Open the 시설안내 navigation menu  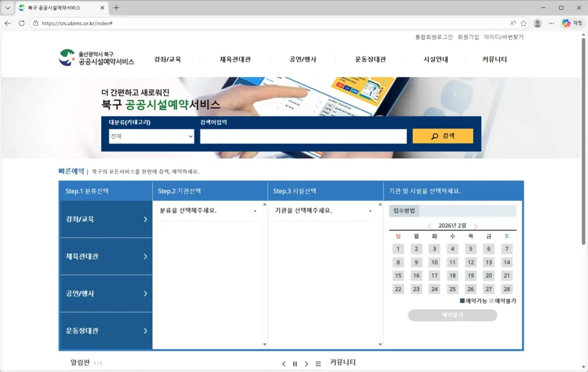(x=436, y=59)
